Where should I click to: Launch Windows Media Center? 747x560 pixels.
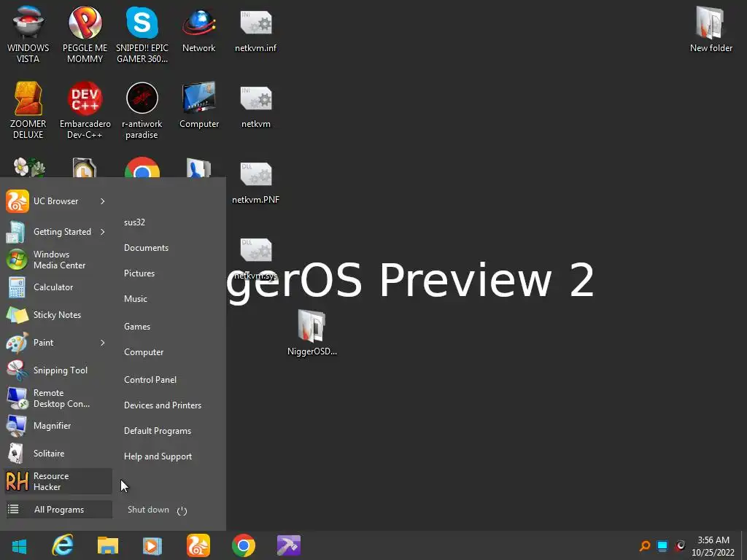coord(58,260)
